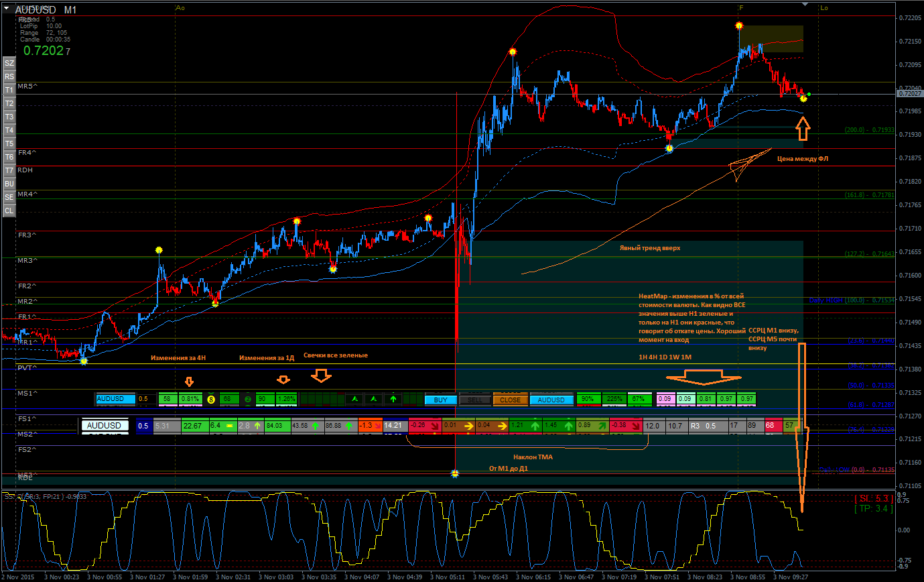This screenshot has height=582, width=924.
Task: Click the blue-yellow swing-low marker near 00:55
Action: [x=83, y=361]
